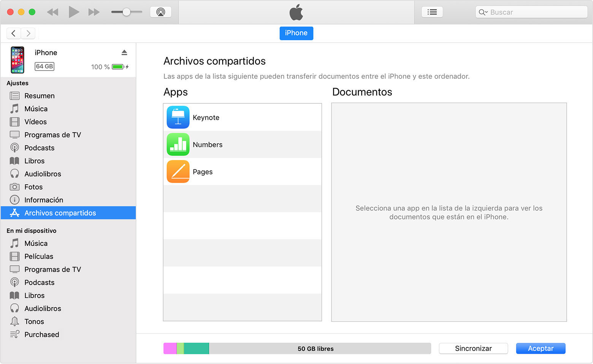The width and height of the screenshot is (593, 364).
Task: Eject the iPhone device
Action: 124,52
